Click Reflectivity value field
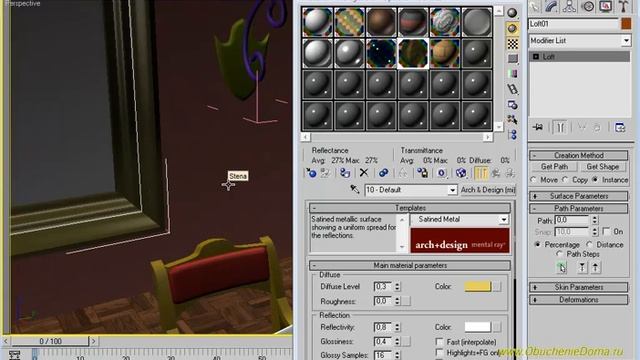 383,327
